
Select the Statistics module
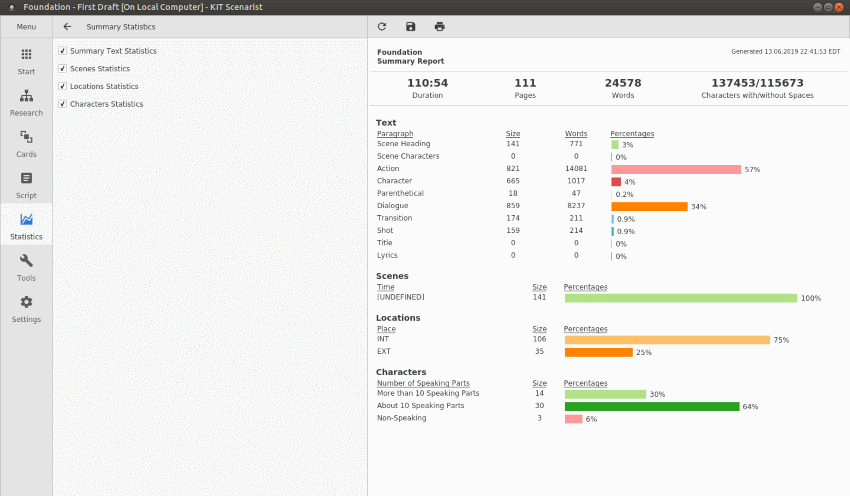pyautogui.click(x=26, y=226)
